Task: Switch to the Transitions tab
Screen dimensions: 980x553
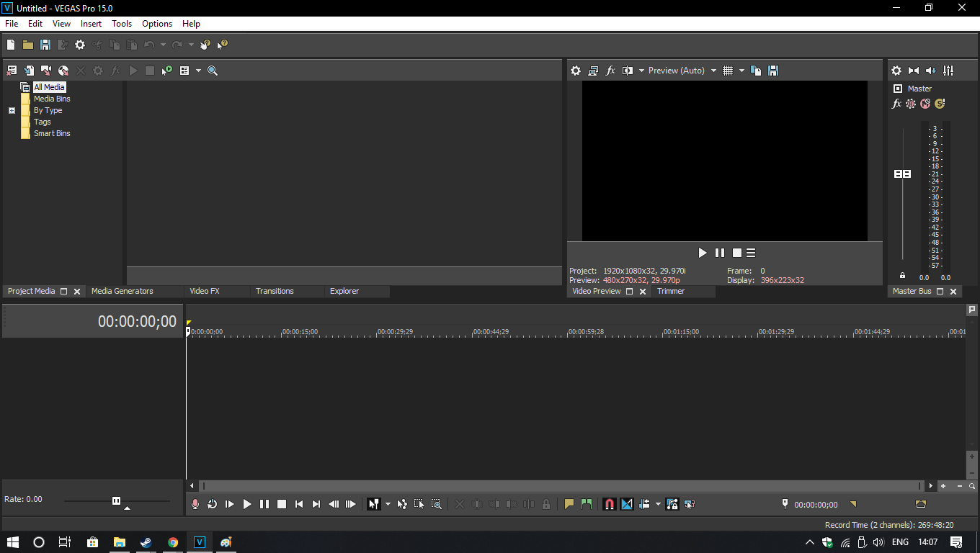Action: (275, 291)
